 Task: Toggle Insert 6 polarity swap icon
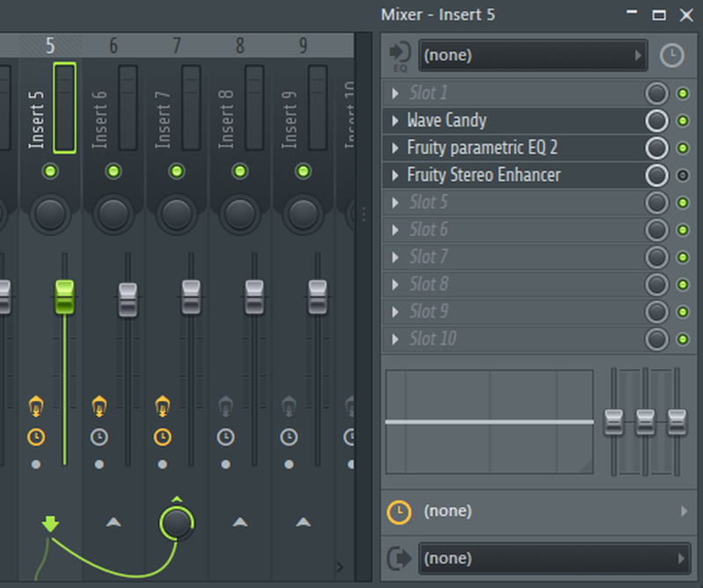tap(99, 406)
